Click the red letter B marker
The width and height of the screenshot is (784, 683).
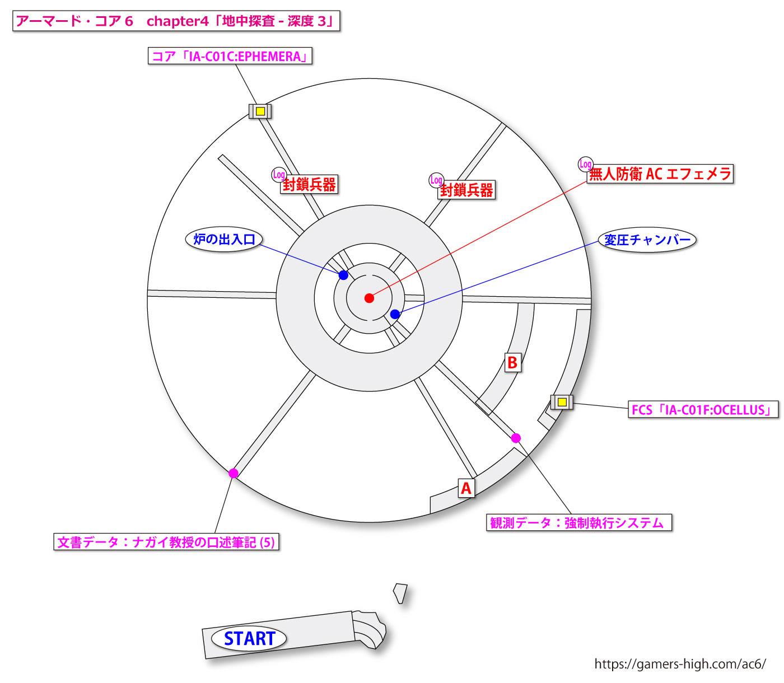[x=512, y=362]
